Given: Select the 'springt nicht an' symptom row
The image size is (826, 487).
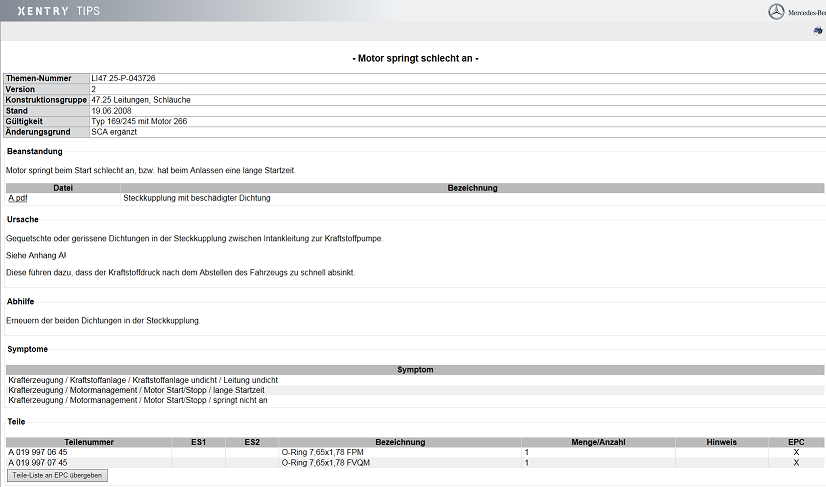Looking at the screenshot, I should pos(138,400).
